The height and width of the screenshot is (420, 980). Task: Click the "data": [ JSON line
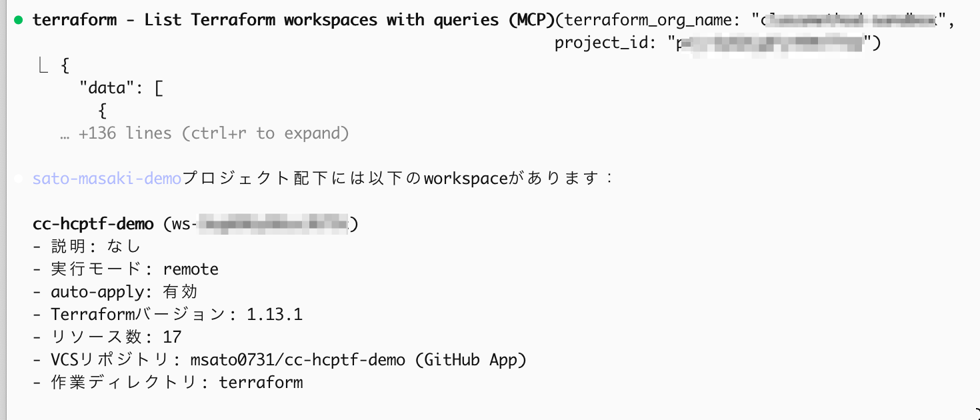(x=121, y=88)
